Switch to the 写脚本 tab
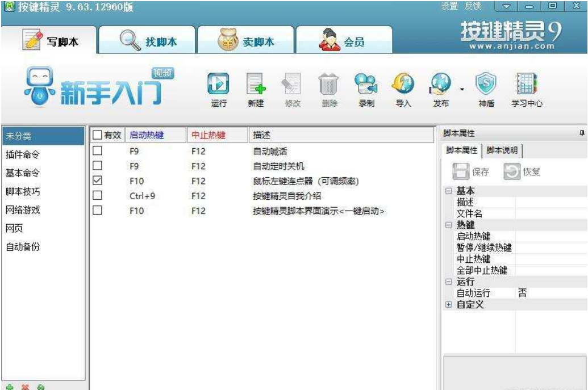The height and width of the screenshot is (390, 588). [49, 40]
